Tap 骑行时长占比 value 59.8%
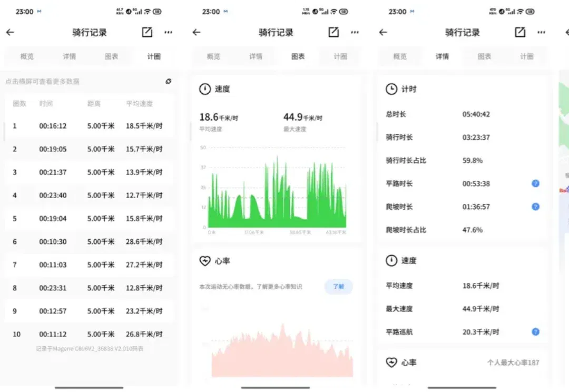This screenshot has width=569, height=392. click(473, 160)
